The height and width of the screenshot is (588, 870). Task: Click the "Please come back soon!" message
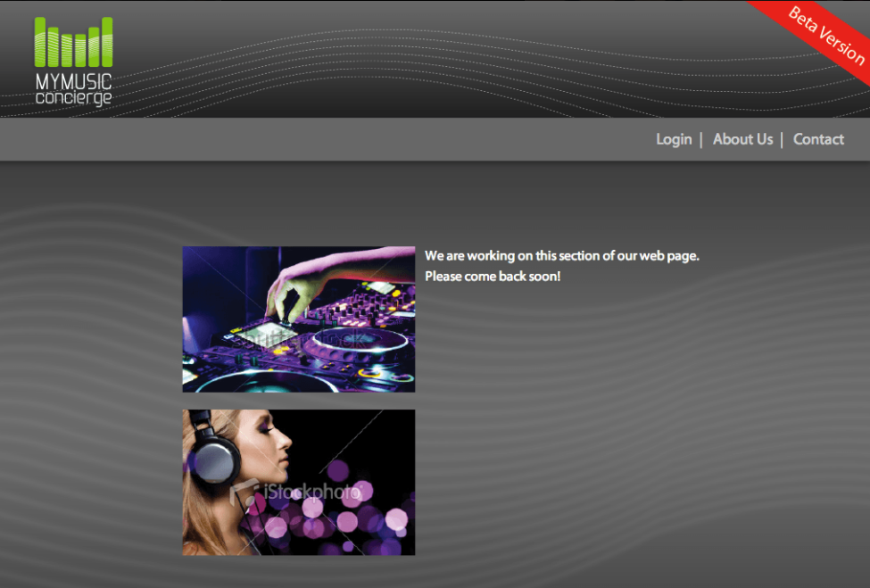click(x=493, y=277)
